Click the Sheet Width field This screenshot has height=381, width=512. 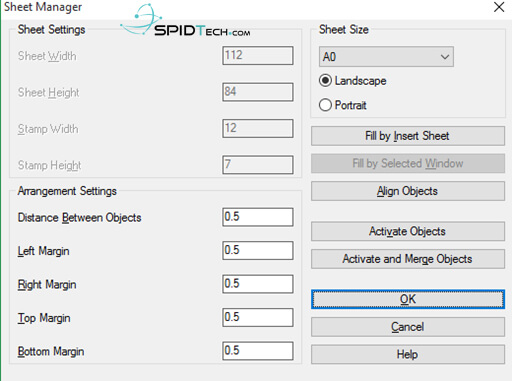point(258,55)
